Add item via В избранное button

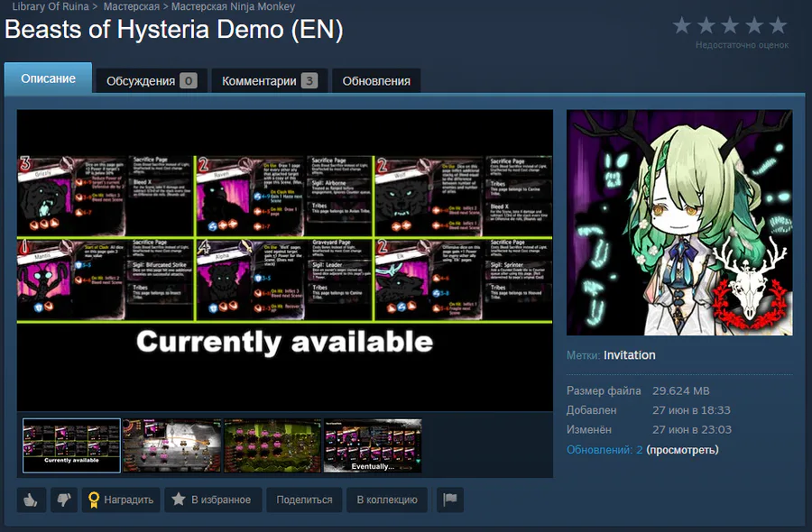pyautogui.click(x=213, y=500)
